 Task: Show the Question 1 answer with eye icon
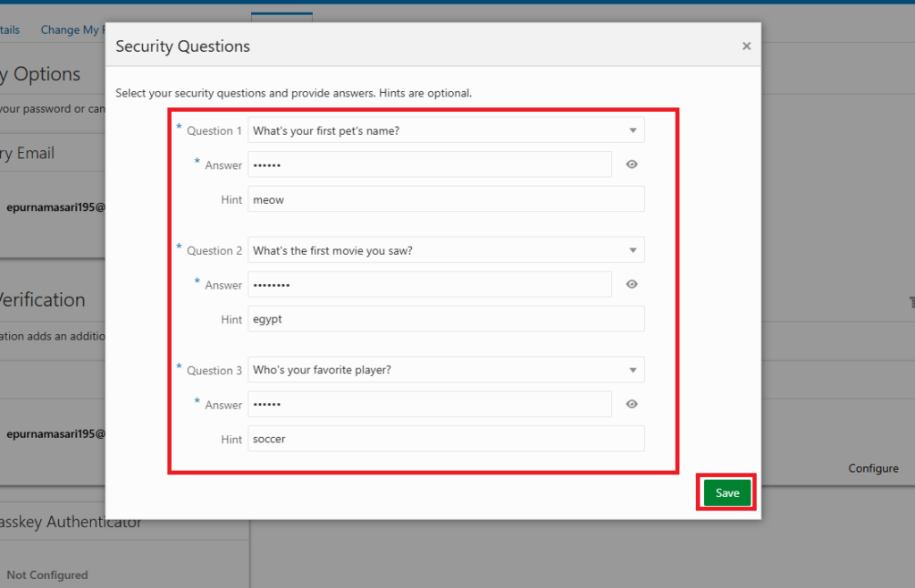632,164
